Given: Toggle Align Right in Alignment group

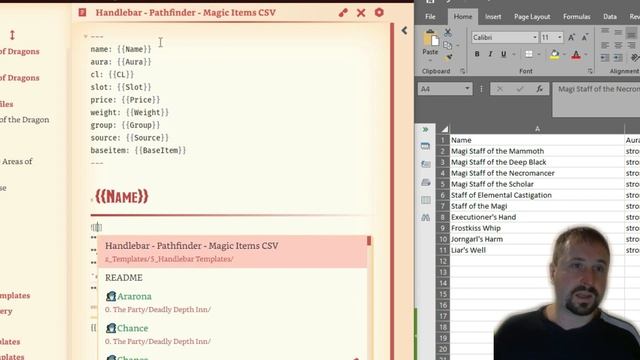Looking at the screenshot, I should (x=631, y=45).
